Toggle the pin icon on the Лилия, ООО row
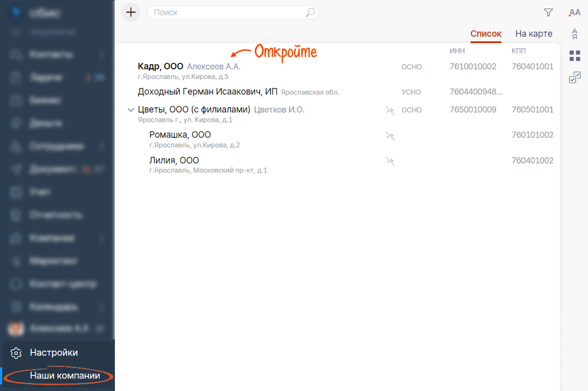588x391 pixels. [390, 161]
